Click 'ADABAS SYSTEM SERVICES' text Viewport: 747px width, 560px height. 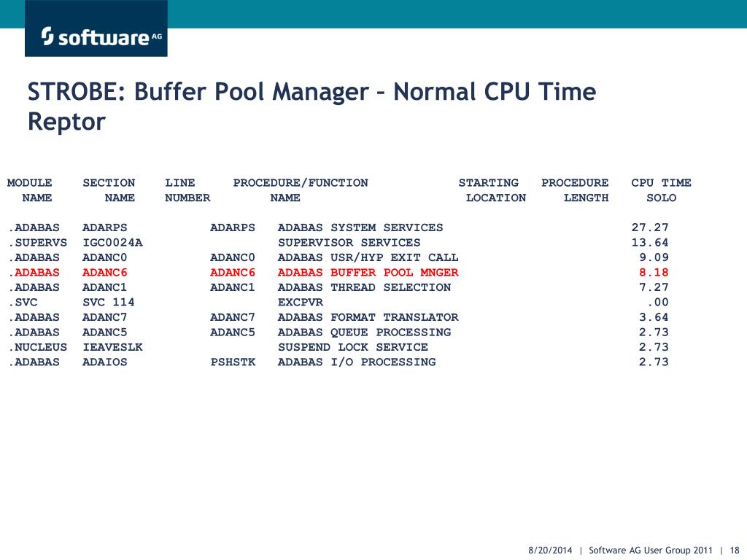pos(360,227)
